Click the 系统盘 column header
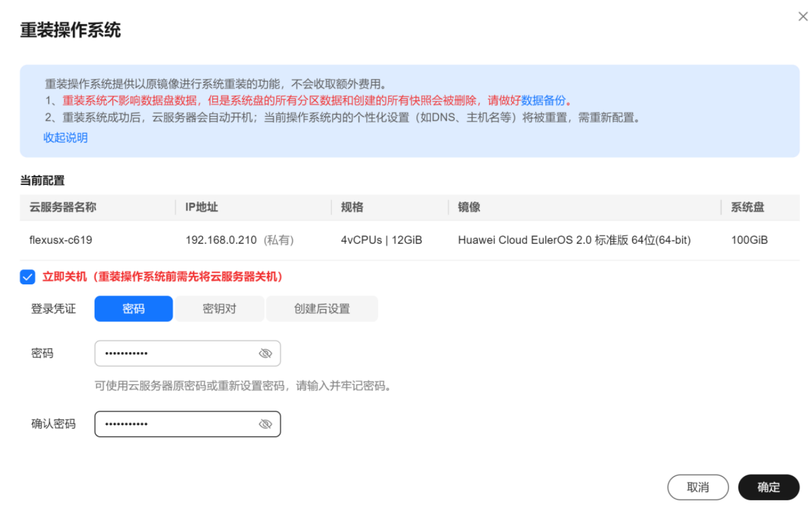 747,207
